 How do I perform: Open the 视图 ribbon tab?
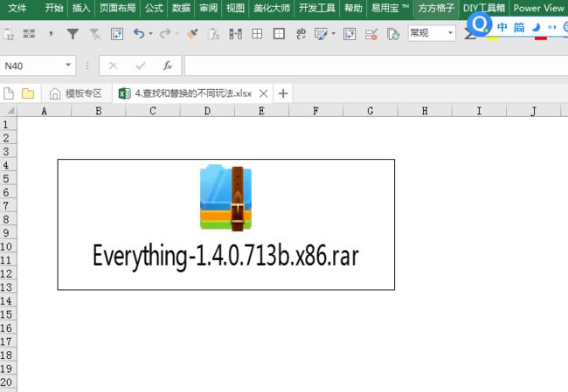tap(235, 8)
